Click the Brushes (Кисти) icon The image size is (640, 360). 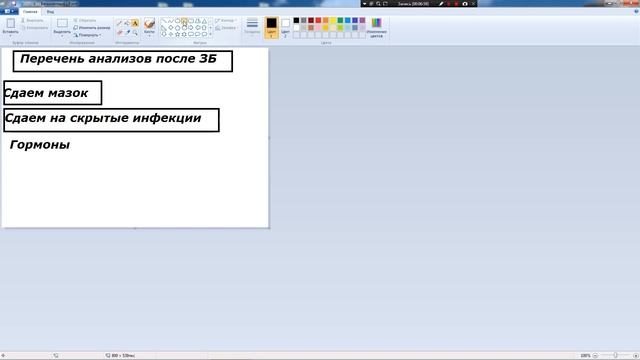pyautogui.click(x=149, y=23)
